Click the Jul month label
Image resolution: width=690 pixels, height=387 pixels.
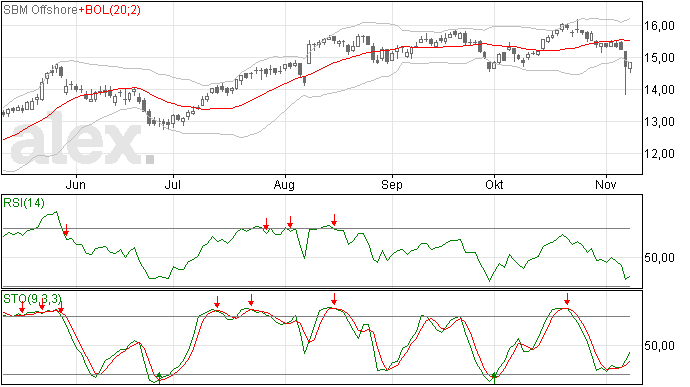click(173, 185)
